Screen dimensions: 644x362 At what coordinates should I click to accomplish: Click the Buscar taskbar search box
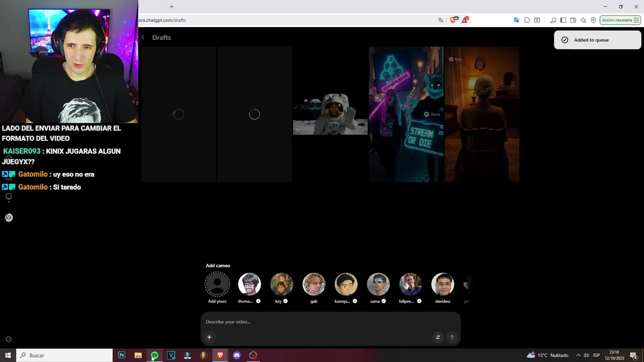[x=64, y=355]
